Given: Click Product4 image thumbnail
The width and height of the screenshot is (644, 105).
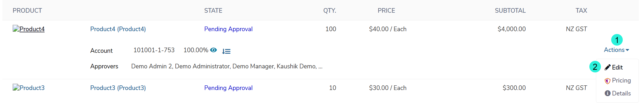Looking at the screenshot, I should (28, 29).
